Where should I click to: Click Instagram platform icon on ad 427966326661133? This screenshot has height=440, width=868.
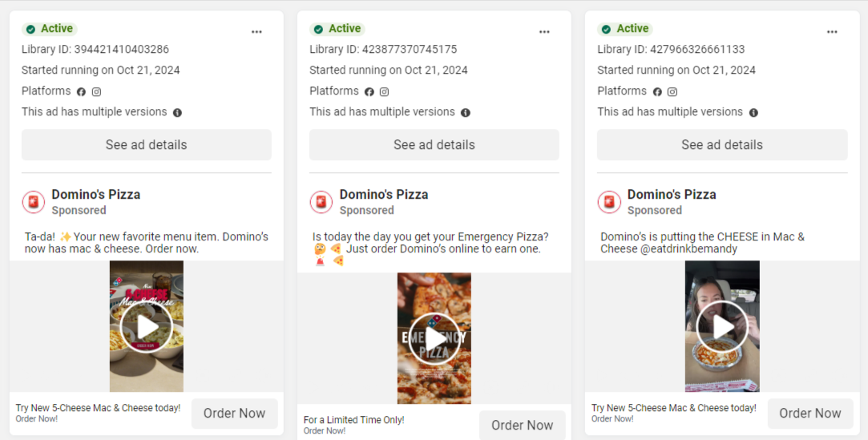pos(672,92)
